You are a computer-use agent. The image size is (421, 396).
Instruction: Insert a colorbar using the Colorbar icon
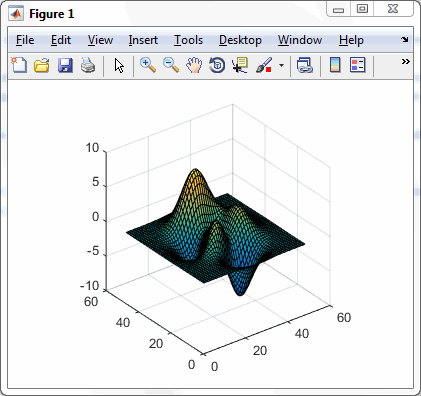point(335,65)
